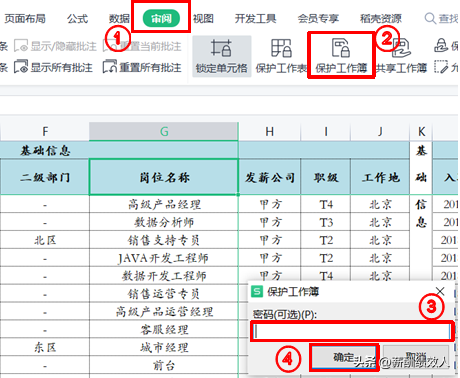Close the 保护工作簿 dialog

tap(440, 291)
